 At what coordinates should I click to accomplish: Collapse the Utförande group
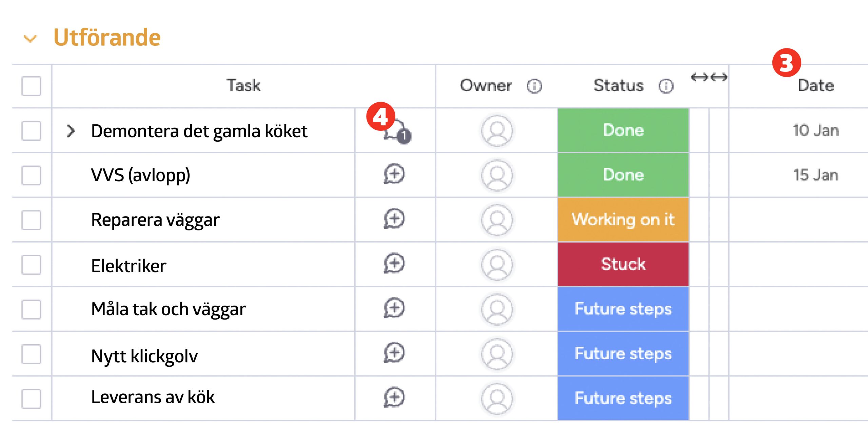coord(30,39)
